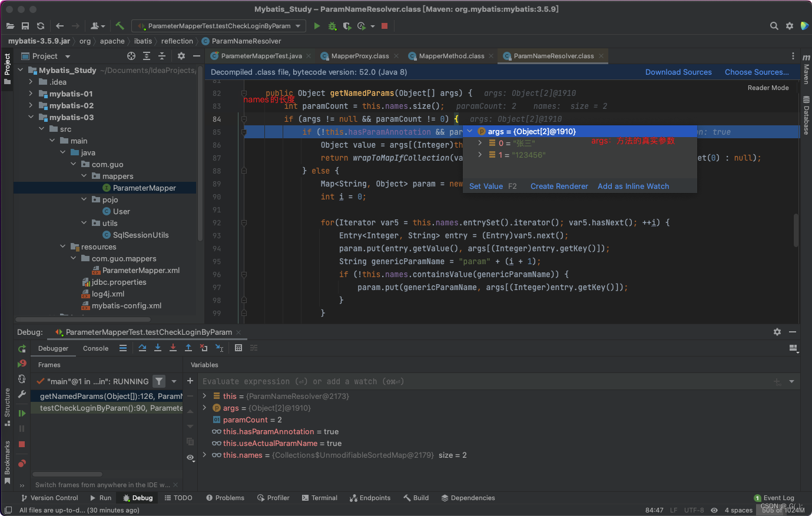Click Add as Inline Watch
Image resolution: width=812 pixels, height=516 pixels.
point(633,186)
